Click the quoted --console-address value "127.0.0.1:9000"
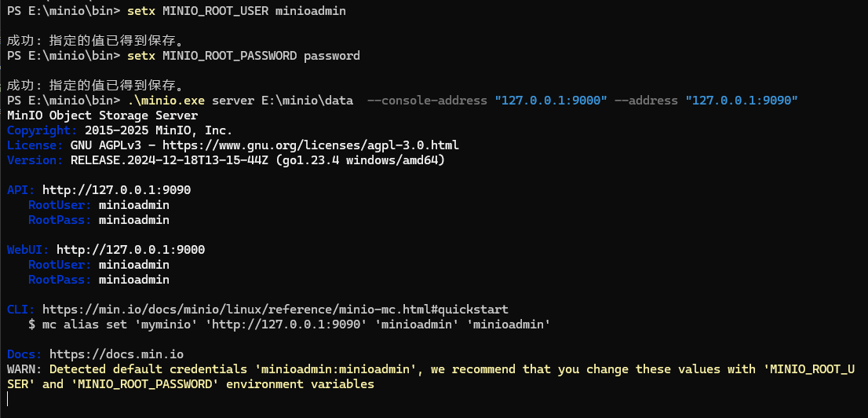The width and height of the screenshot is (868, 418). (552, 101)
